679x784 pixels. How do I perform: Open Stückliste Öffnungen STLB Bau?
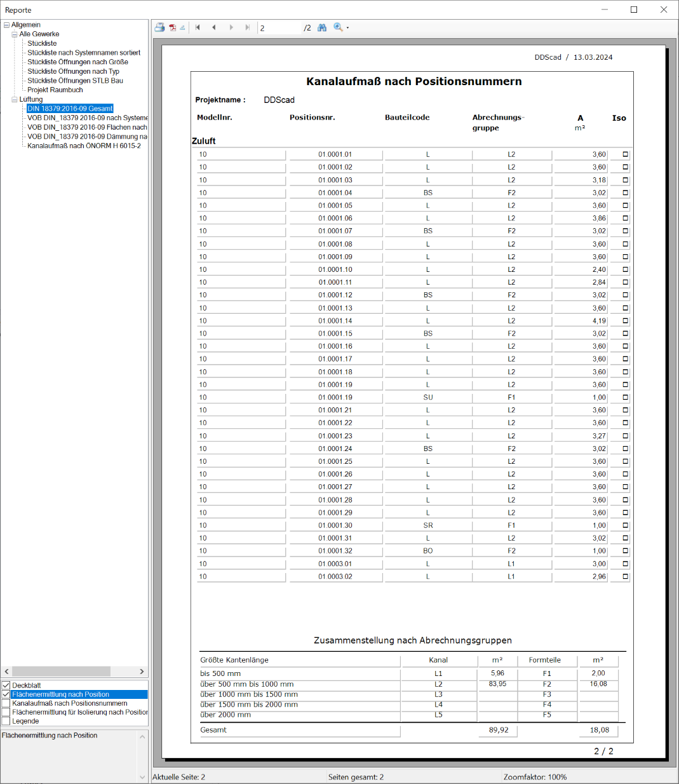pos(75,81)
